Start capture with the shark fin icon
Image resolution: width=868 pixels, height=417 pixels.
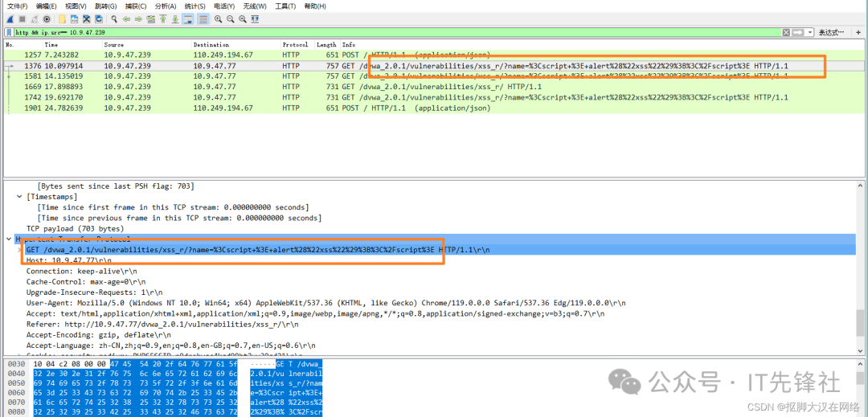[x=10, y=18]
